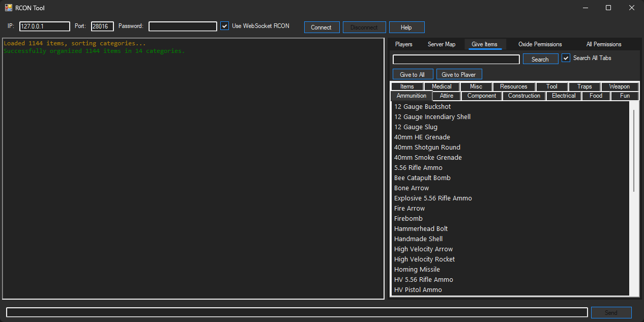Open the Server Map tab
The height and width of the screenshot is (322, 644).
442,44
